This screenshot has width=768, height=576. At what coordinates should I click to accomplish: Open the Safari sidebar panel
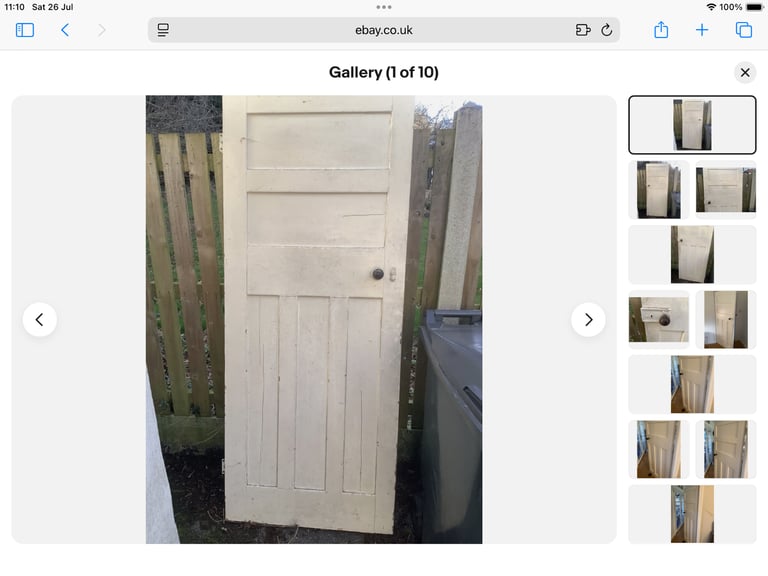[24, 30]
